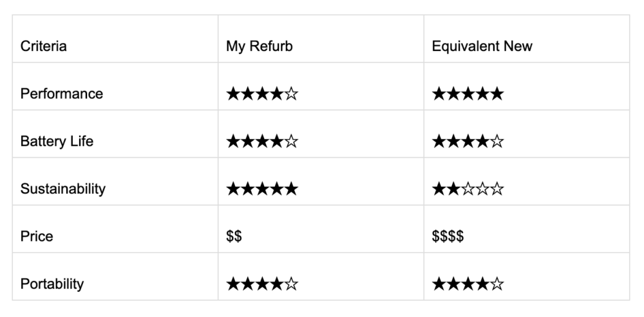
Task: Click the last empty star in Equivalent New's Sustainability rating
Action: click(497, 189)
